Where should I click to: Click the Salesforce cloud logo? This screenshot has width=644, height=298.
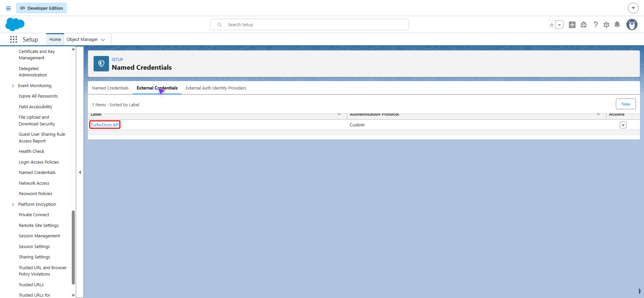click(x=15, y=24)
